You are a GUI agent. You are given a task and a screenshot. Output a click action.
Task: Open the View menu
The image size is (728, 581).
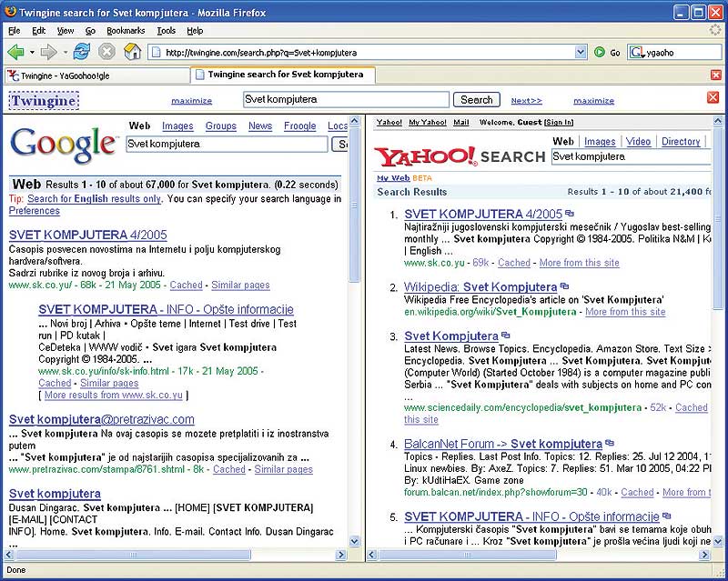[66, 31]
